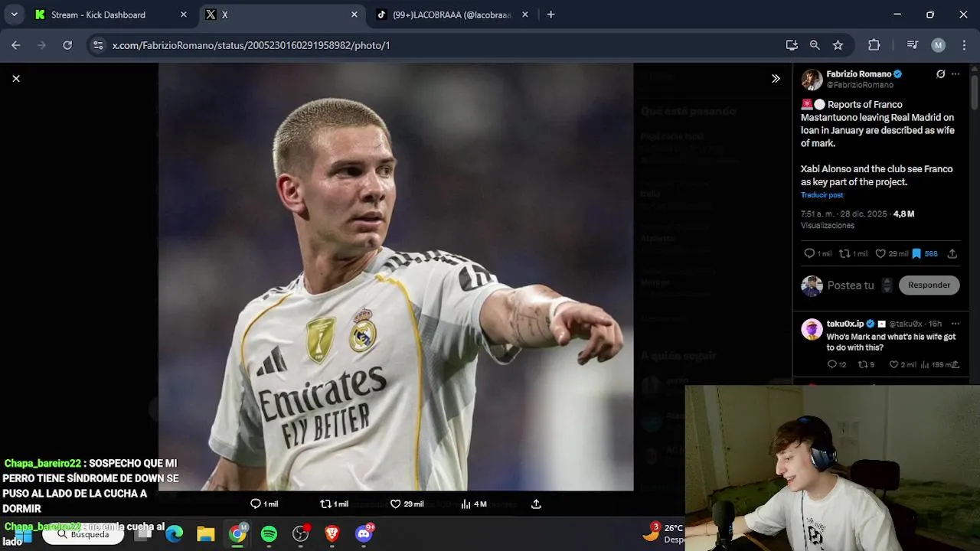Open Brave browser from the taskbar
Viewport: 980px width, 551px height.
point(332,533)
